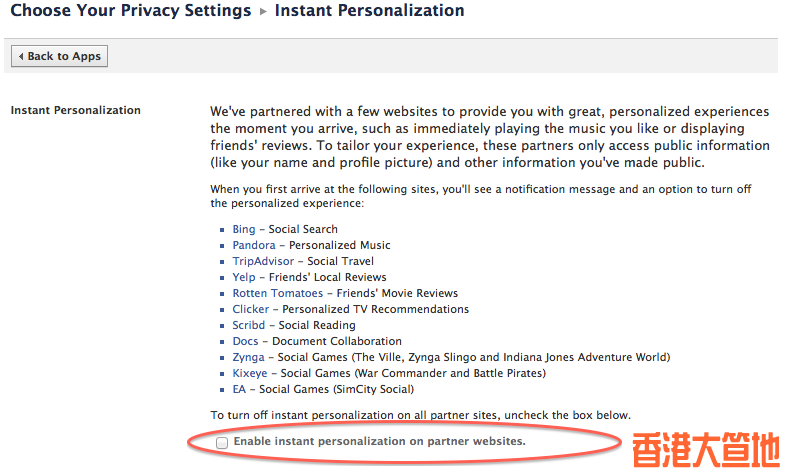The width and height of the screenshot is (786, 474).
Task: Follow the TripAdvisor link
Action: [263, 261]
